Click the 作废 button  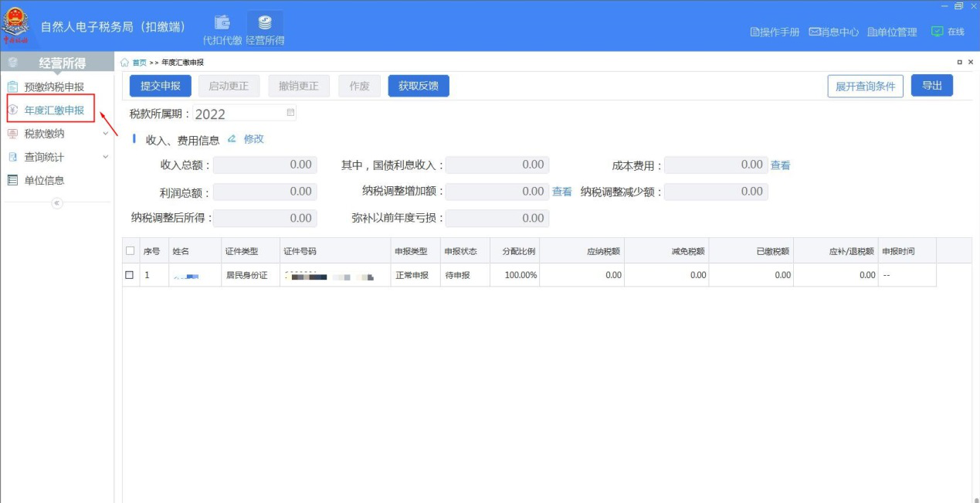click(360, 86)
